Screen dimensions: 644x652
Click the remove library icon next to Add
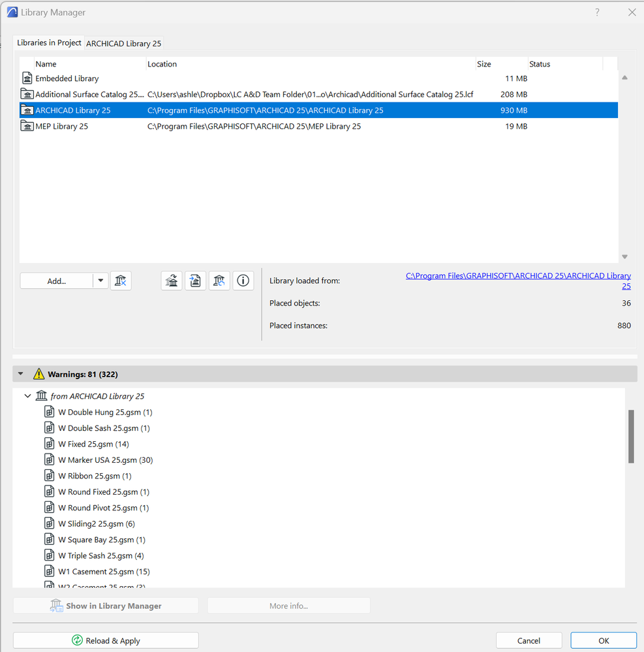pyautogui.click(x=121, y=281)
